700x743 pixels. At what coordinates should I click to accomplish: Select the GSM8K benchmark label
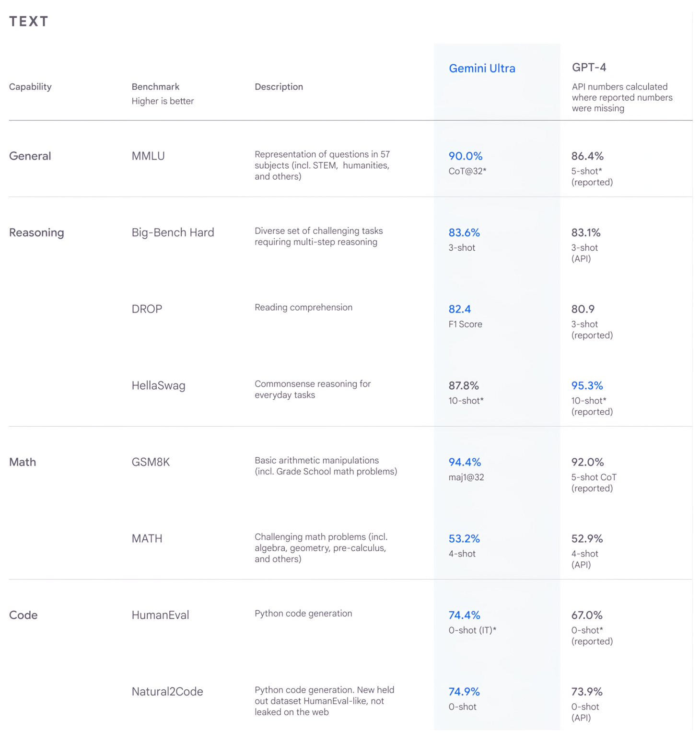(x=151, y=462)
